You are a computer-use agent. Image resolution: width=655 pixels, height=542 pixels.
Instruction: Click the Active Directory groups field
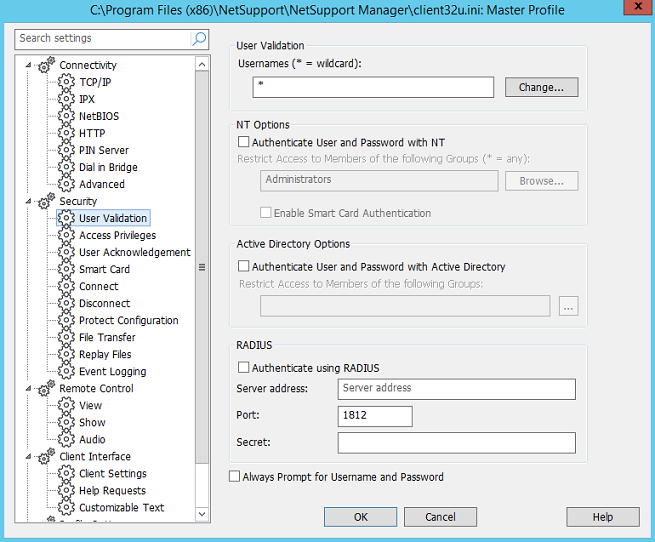point(405,306)
